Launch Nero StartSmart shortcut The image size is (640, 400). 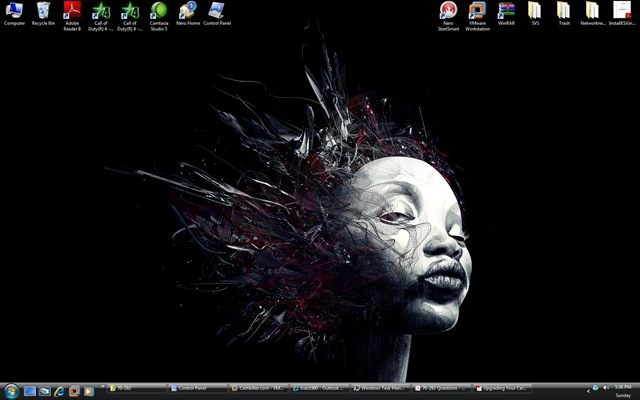448,16
